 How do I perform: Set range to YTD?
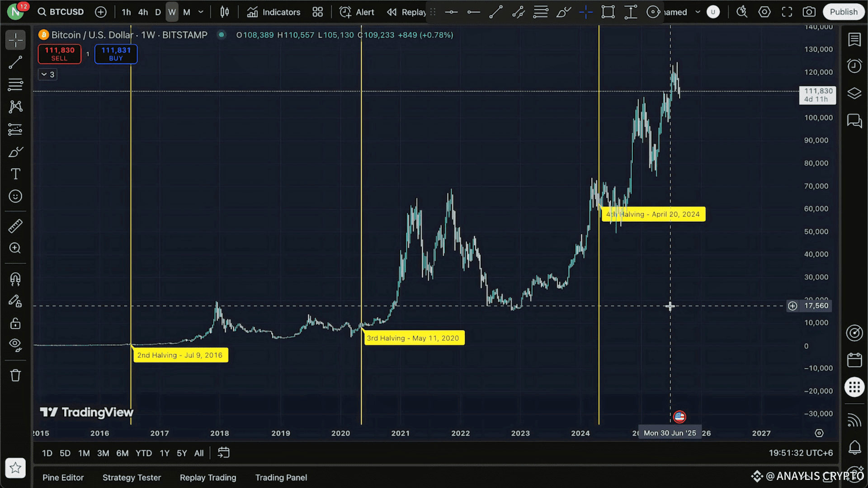(x=144, y=453)
